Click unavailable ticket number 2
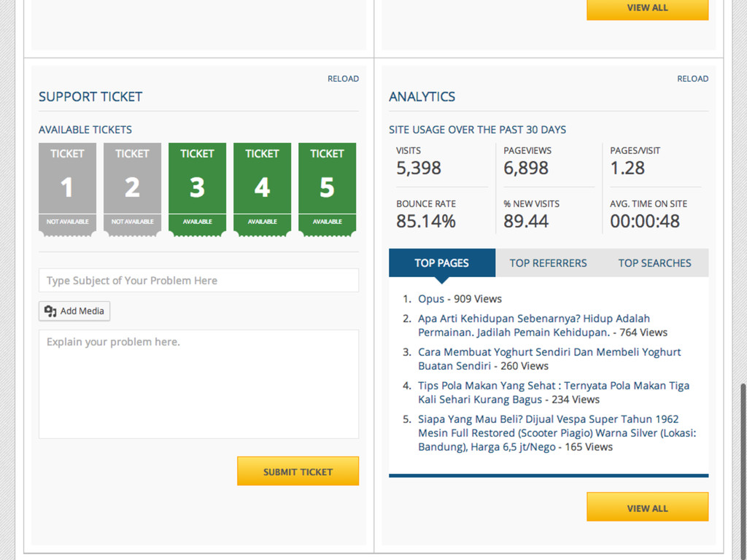The width and height of the screenshot is (747, 560). (x=132, y=188)
